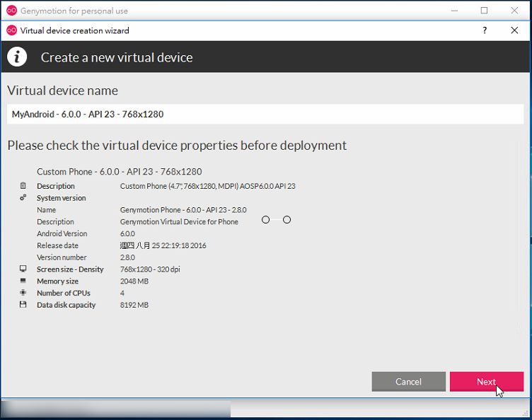Click the floppy disk icon beside Data disk capacity
532x420 pixels.
[23, 305]
